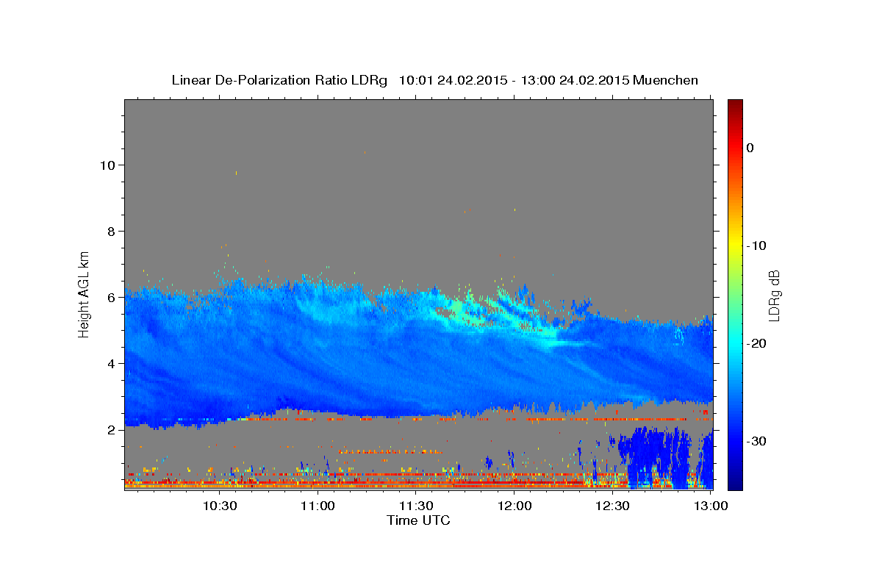Screen dimensions: 882x588
Task: Click the end date '13:00 24.02.2015' in title
Action: pos(576,80)
